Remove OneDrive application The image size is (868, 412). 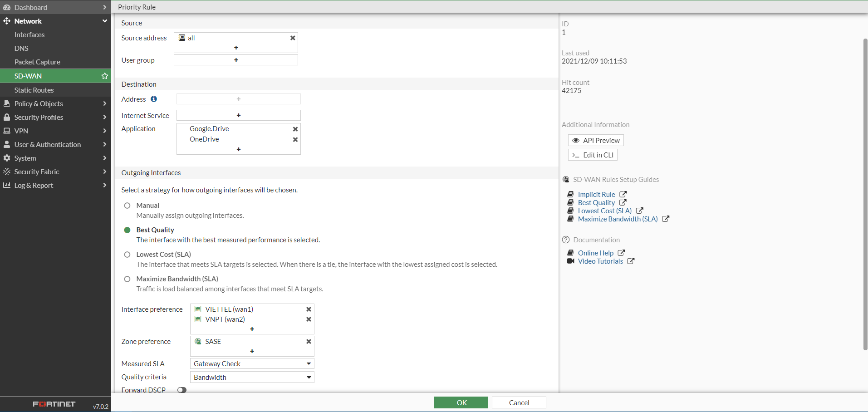[x=295, y=140]
